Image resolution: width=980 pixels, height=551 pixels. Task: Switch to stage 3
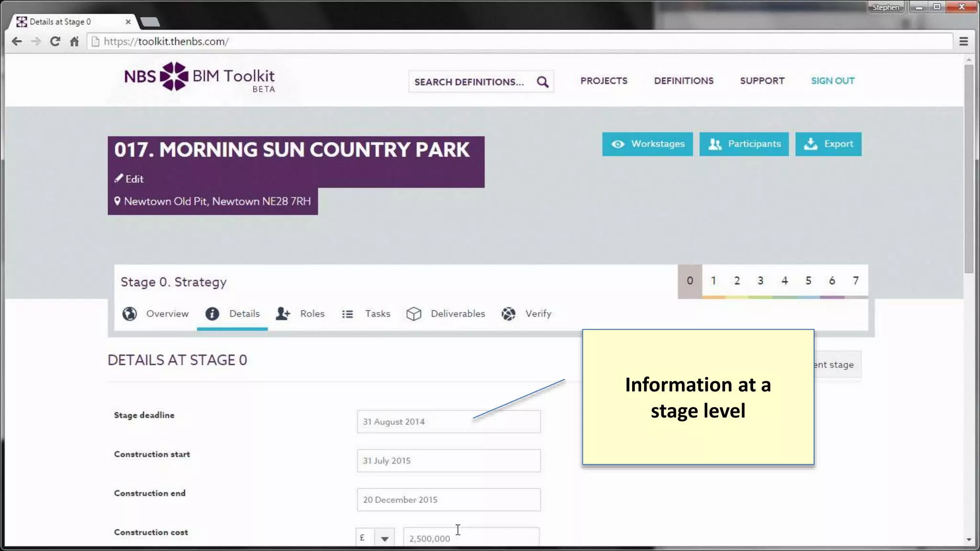click(x=760, y=281)
